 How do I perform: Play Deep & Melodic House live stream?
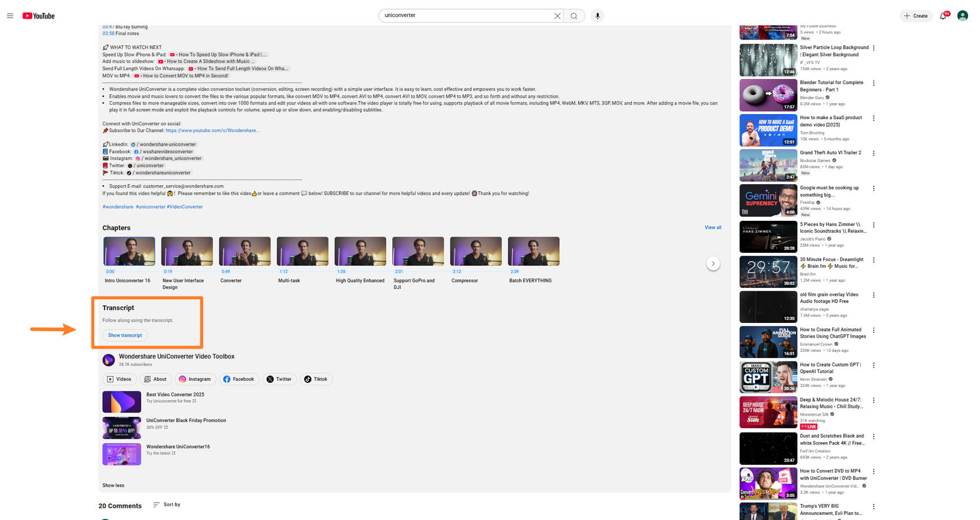[768, 412]
